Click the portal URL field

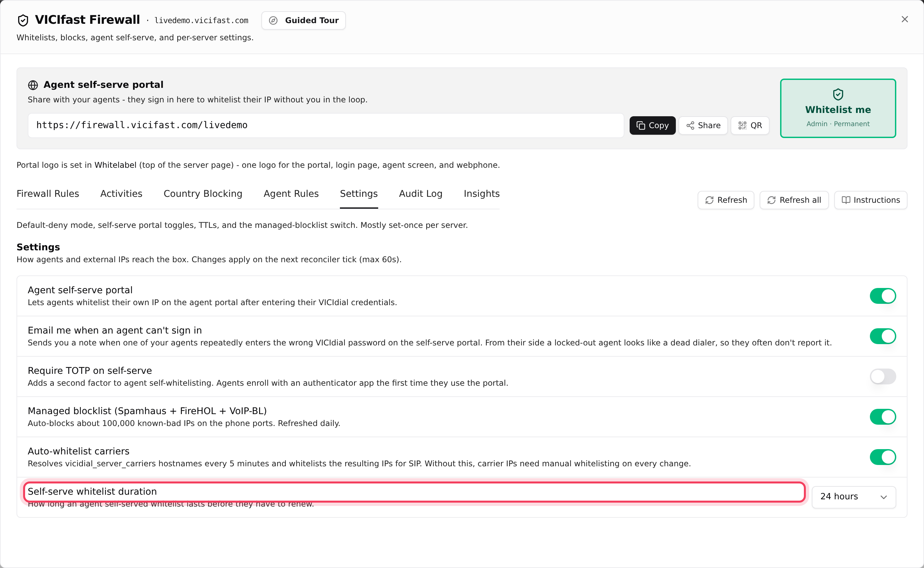(x=326, y=125)
